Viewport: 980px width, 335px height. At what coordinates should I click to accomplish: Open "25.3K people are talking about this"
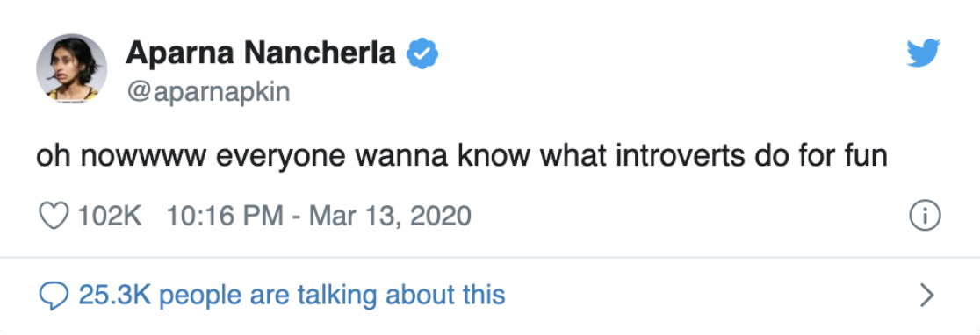(292, 295)
